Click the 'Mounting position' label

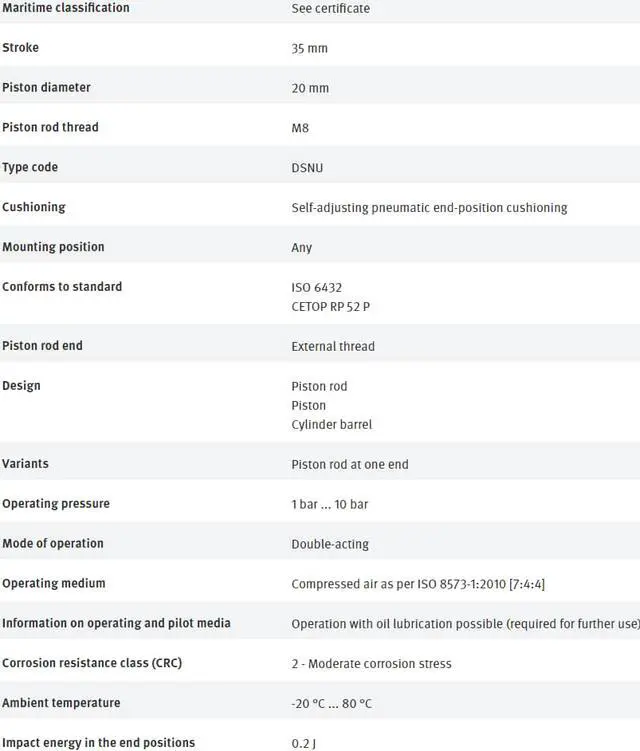pos(53,247)
